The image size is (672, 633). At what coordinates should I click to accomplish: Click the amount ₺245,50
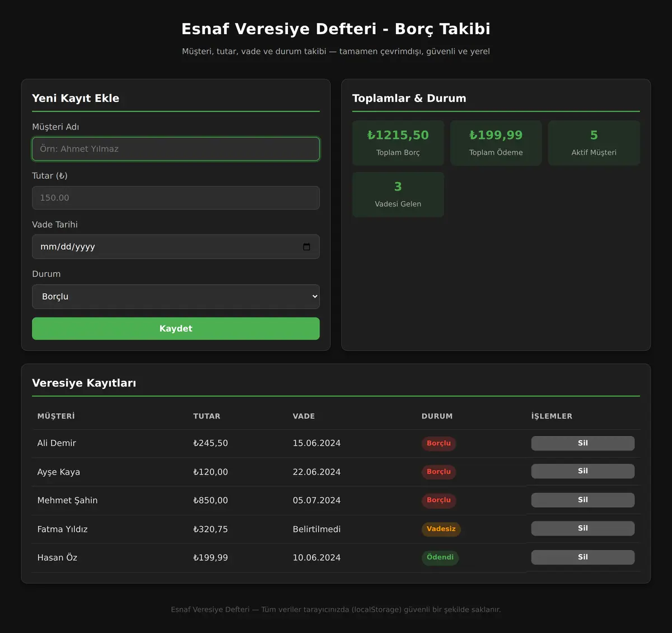pos(211,443)
